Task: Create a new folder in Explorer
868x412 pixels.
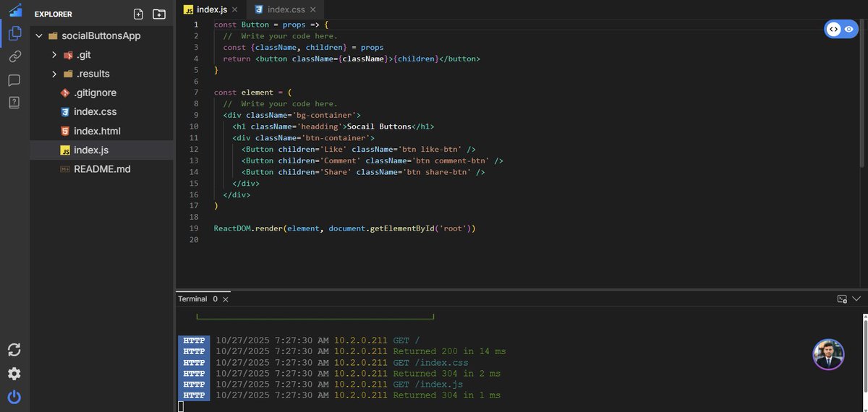Action: [159, 14]
